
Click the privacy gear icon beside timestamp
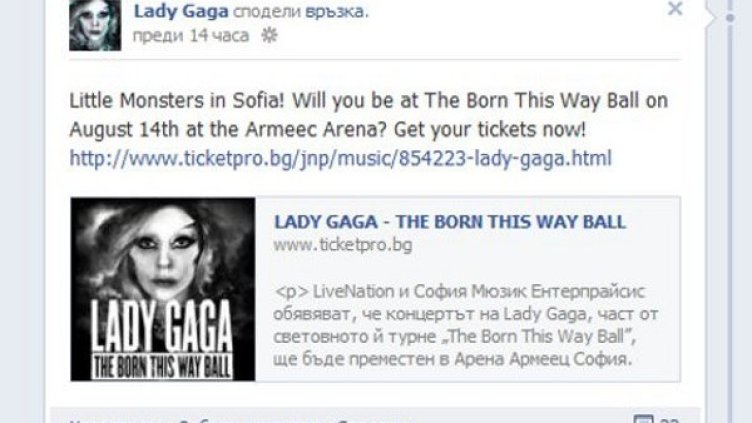pyautogui.click(x=269, y=35)
